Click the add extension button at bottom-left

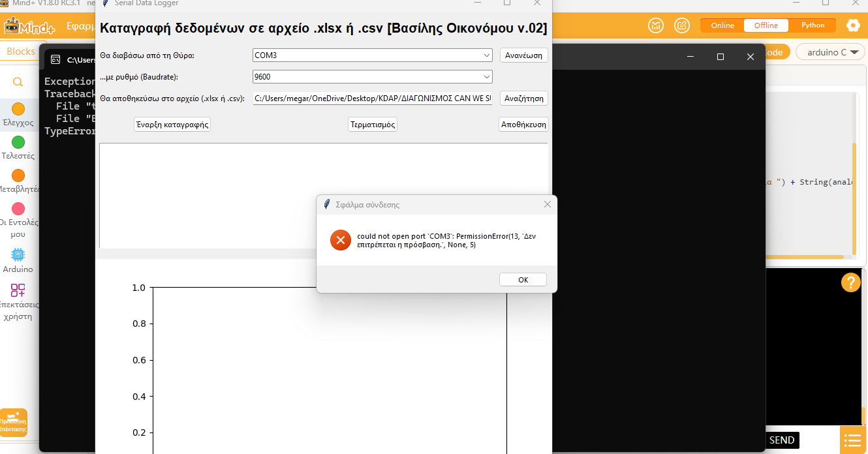(x=14, y=422)
